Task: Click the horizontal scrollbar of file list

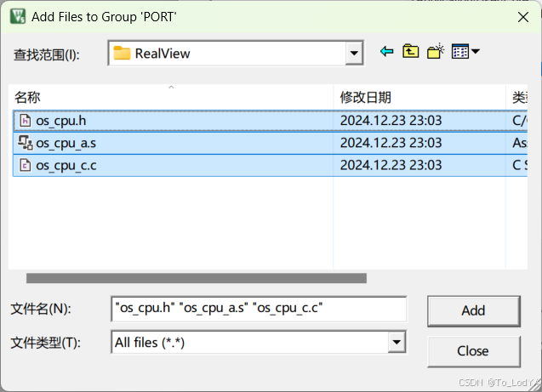Action: [197, 278]
